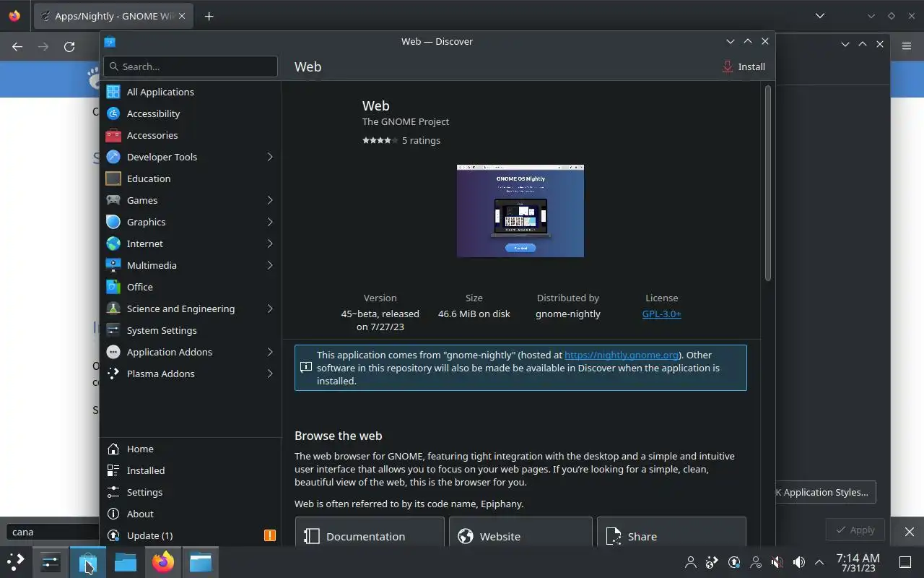Reload the page in Firefox
924x578 pixels.
pos(69,46)
